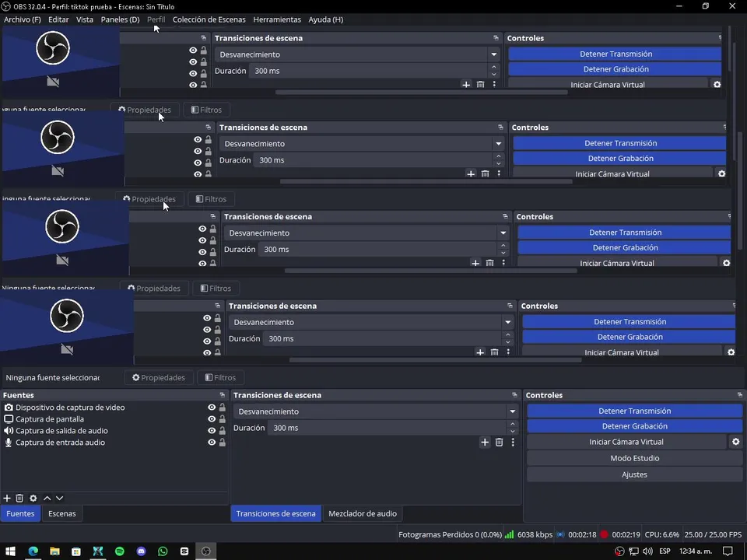Move source down with the Fuentes down arrow
This screenshot has height=560, width=747.
tap(60, 498)
